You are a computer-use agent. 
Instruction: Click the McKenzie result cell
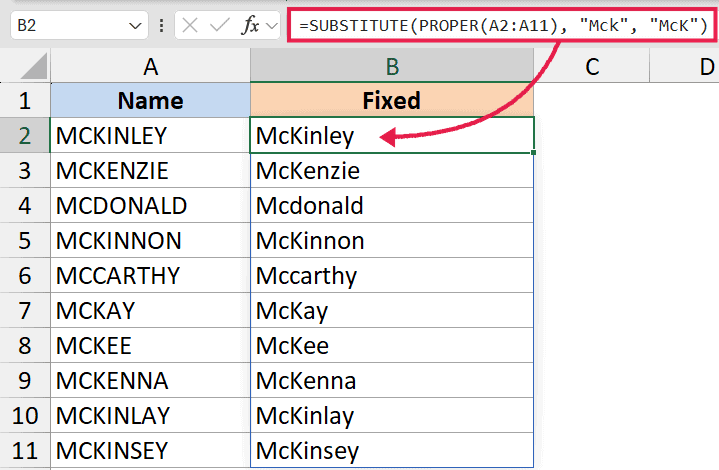[392, 170]
